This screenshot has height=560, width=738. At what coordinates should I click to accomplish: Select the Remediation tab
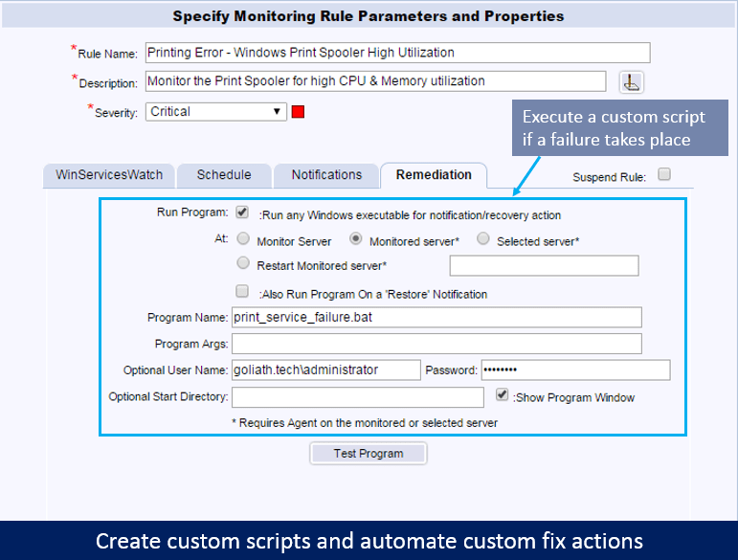pos(434,175)
